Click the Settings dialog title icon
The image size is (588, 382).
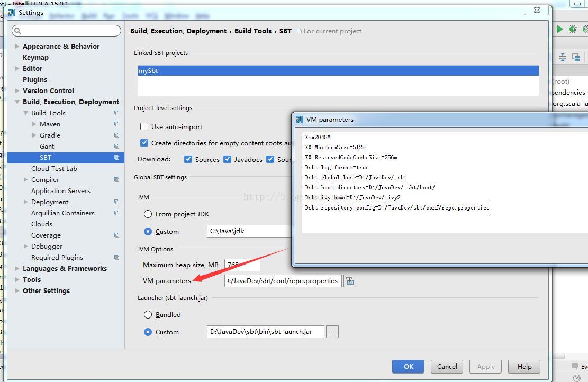point(11,12)
